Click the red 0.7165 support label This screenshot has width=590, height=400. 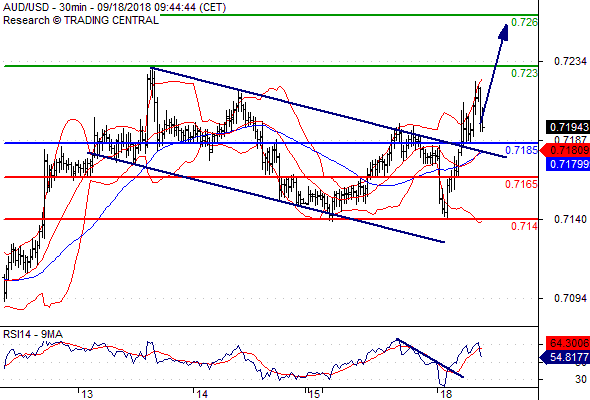coord(522,184)
